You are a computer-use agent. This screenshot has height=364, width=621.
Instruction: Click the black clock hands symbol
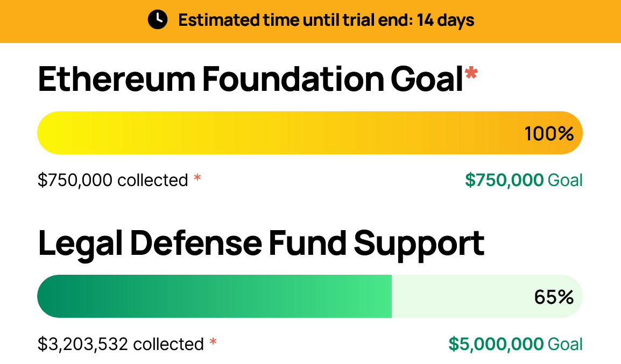point(157,20)
